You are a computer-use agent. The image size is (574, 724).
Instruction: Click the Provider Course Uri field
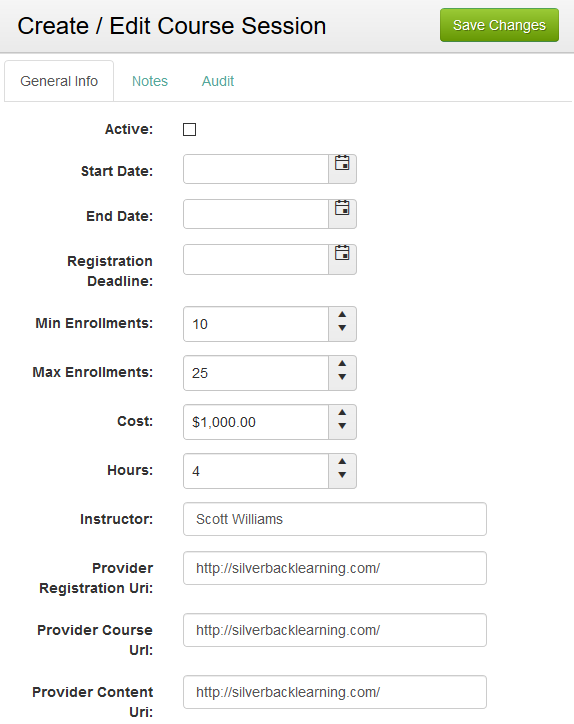click(x=335, y=630)
